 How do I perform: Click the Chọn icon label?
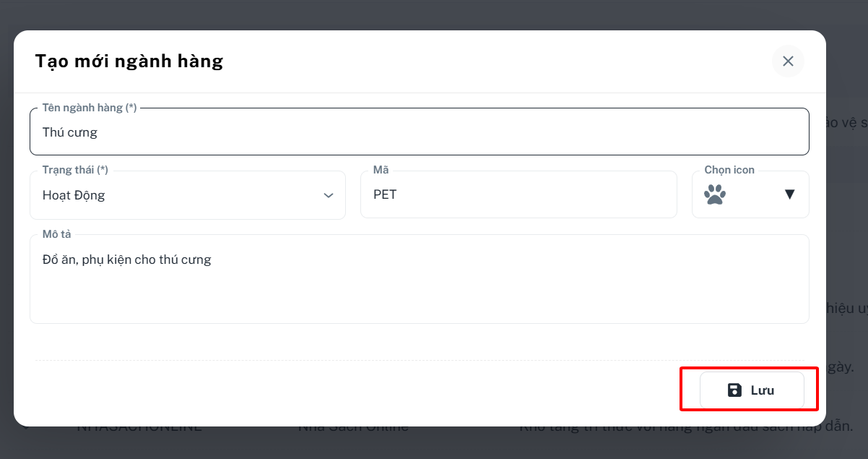click(729, 170)
